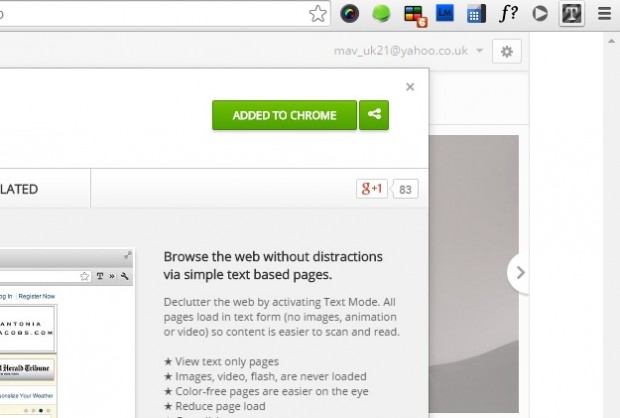Viewport: 620px width, 418px height.
Task: Open the Web Store settings gear
Action: pos(507,51)
